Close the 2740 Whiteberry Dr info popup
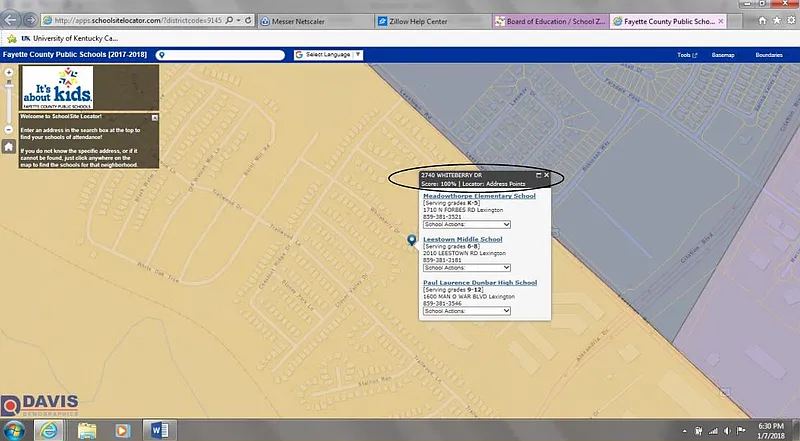The height and width of the screenshot is (441, 800). [547, 175]
